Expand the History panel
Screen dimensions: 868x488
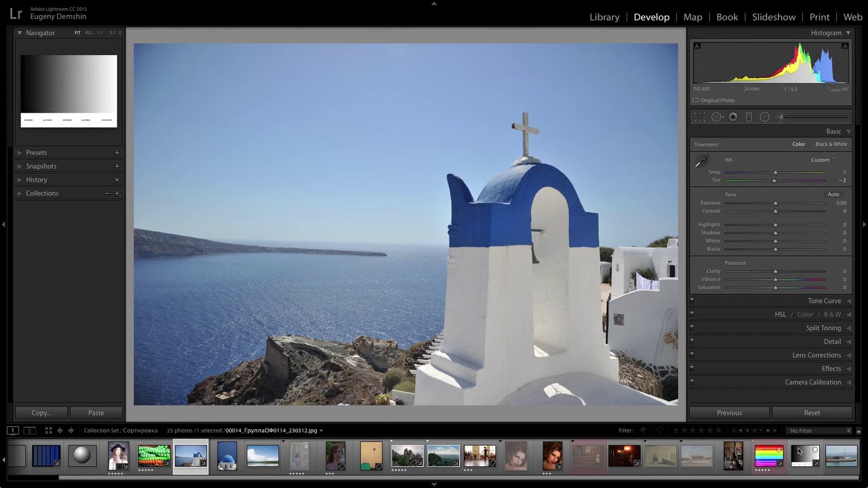19,180
